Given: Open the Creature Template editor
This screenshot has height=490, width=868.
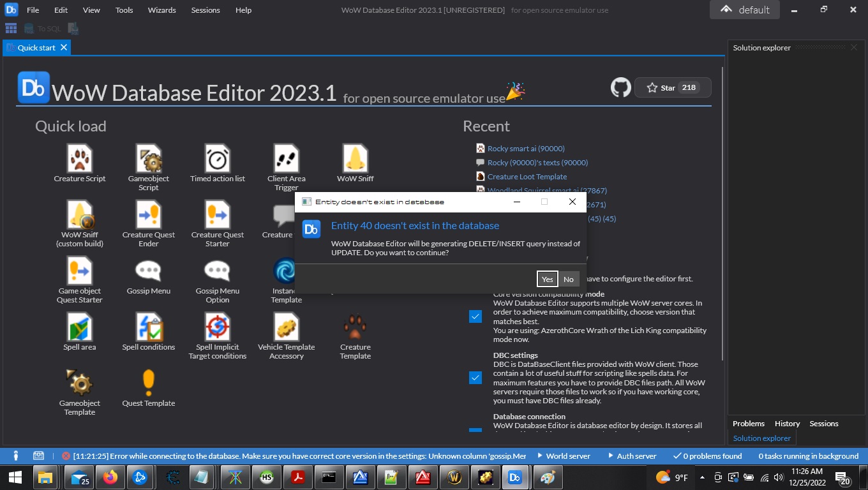Looking at the screenshot, I should coord(355,336).
